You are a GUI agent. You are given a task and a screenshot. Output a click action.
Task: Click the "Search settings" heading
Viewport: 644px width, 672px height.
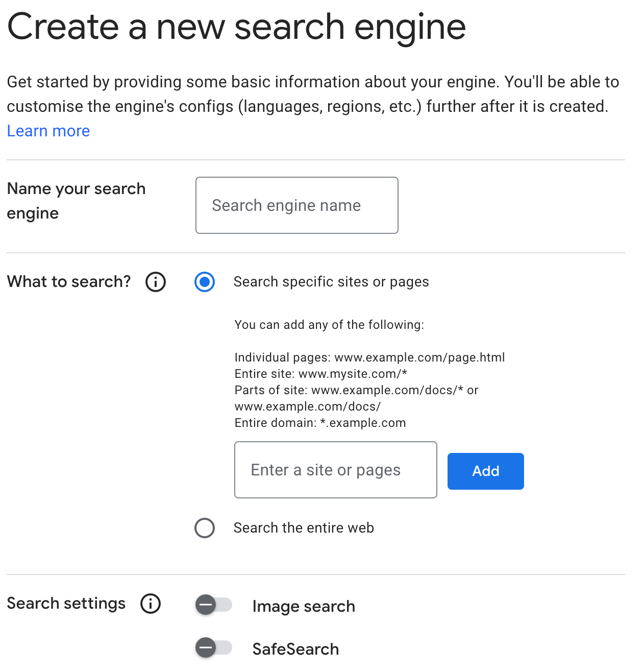[66, 603]
